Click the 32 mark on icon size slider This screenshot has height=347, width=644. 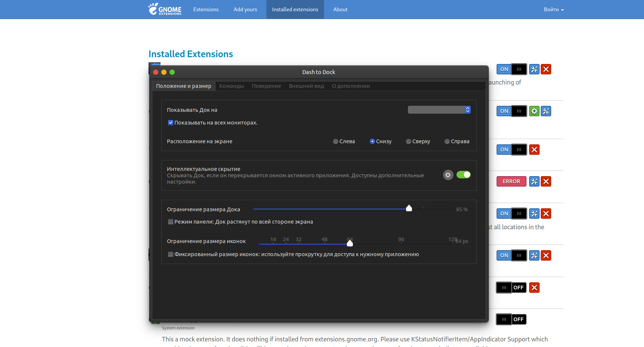(x=299, y=239)
